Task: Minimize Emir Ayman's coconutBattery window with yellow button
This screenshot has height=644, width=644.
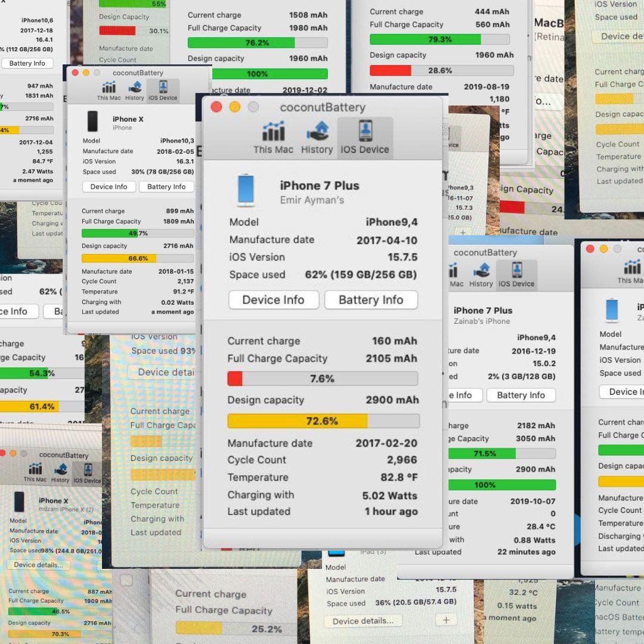Action: [x=235, y=107]
